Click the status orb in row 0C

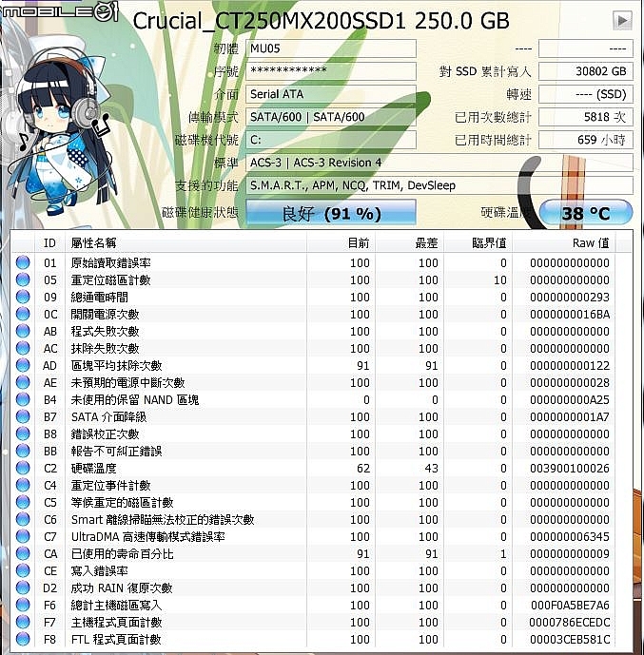coord(23,314)
